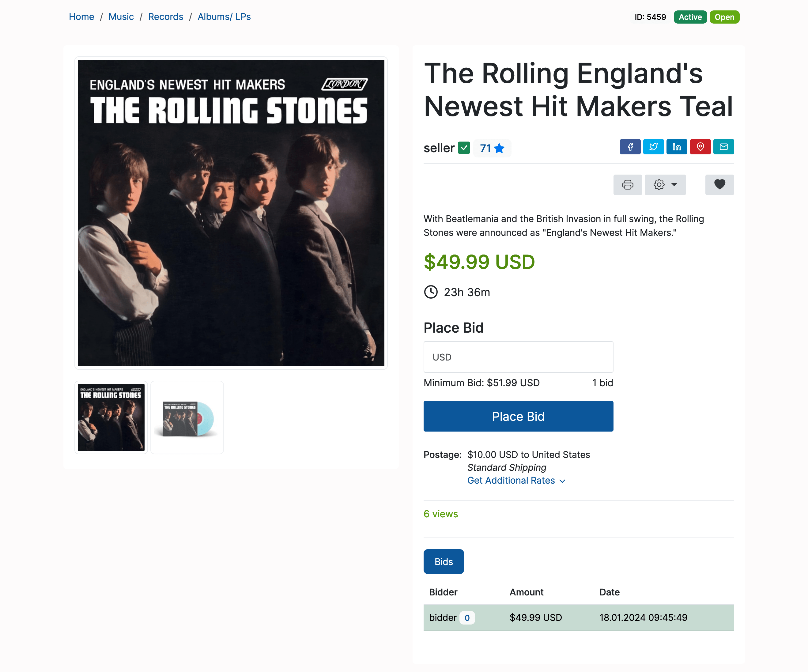Select first album cover thumbnail
The width and height of the screenshot is (808, 672).
click(x=111, y=417)
